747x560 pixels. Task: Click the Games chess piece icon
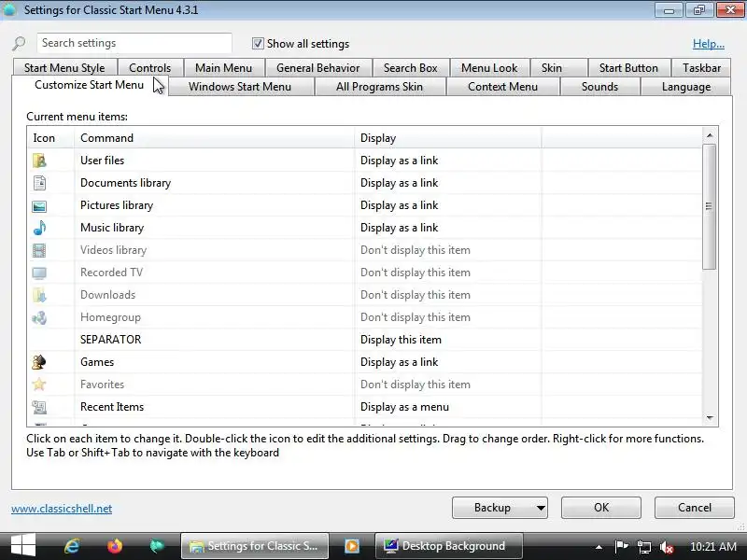(39, 362)
